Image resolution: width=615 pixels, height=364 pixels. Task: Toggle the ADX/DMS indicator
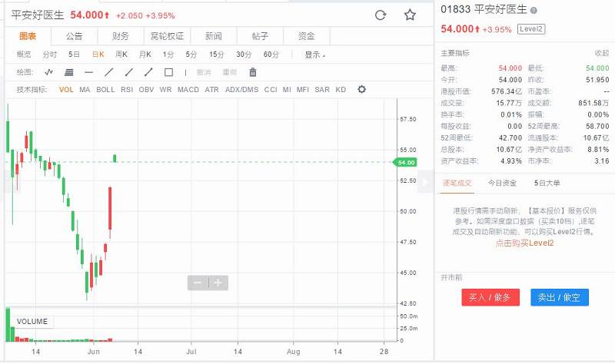click(x=241, y=90)
